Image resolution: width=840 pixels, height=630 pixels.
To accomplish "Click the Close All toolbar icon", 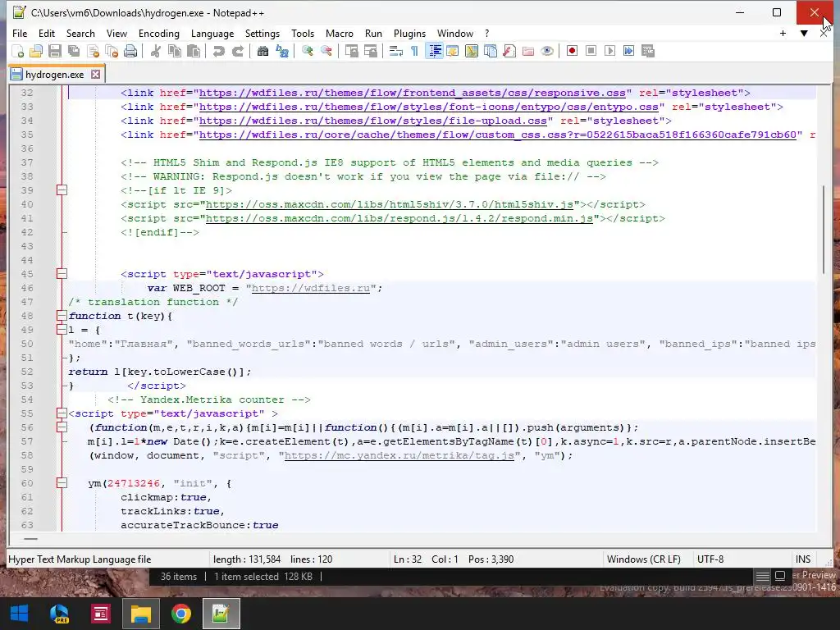I will tap(112, 51).
